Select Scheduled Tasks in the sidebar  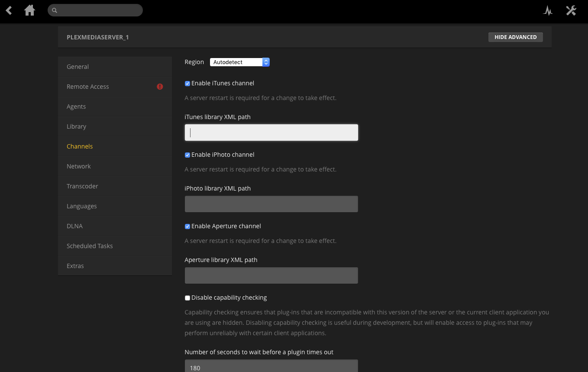point(90,246)
